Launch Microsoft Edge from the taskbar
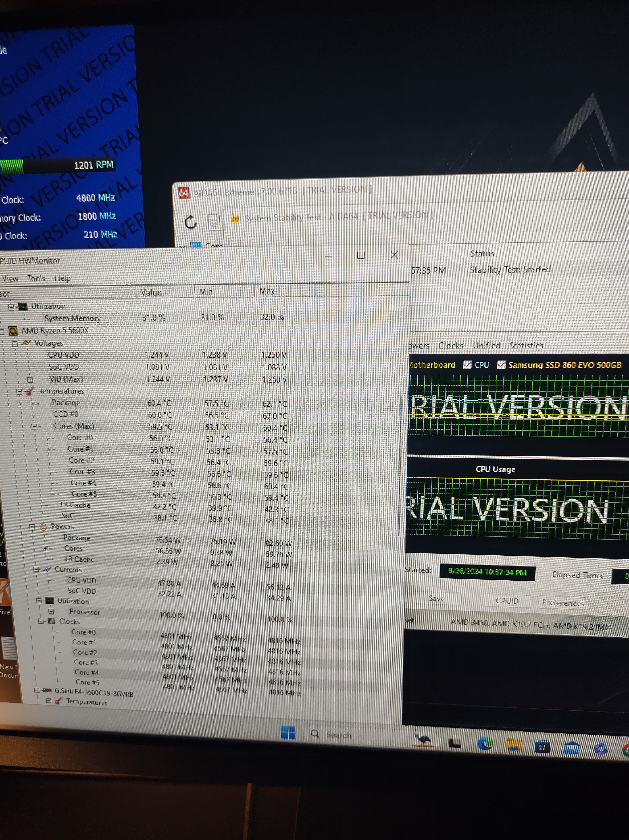629x840 pixels. pyautogui.click(x=485, y=743)
